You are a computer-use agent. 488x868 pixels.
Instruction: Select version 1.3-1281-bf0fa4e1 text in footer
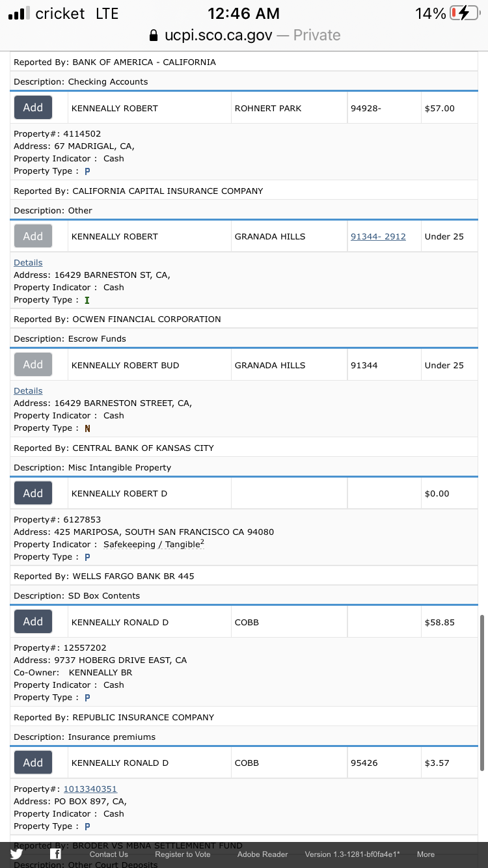353,854
